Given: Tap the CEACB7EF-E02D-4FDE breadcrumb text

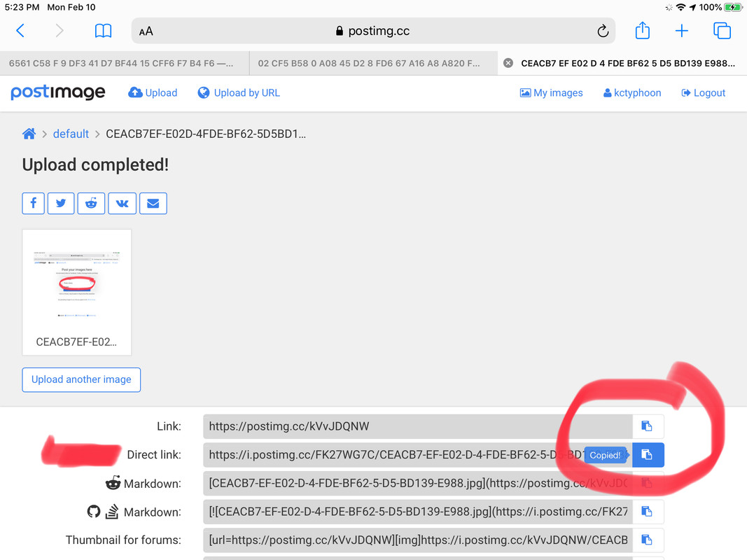Looking at the screenshot, I should 206,134.
